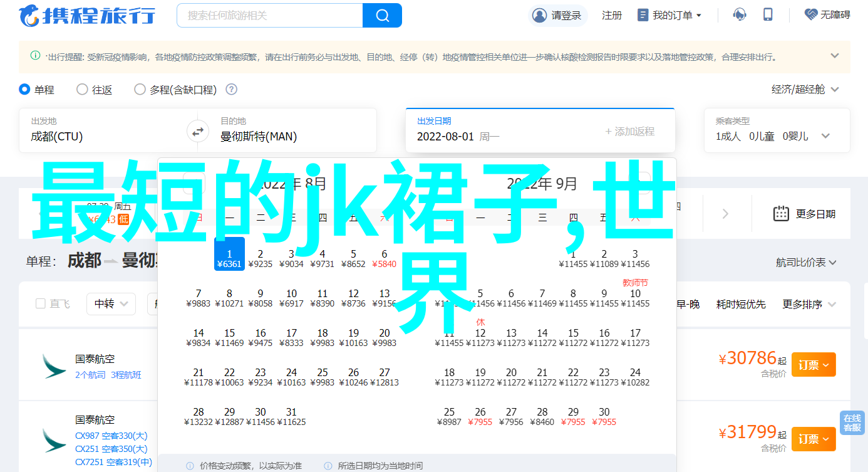
Task: Check the 直飞 direct flight checkbox
Action: (41, 304)
